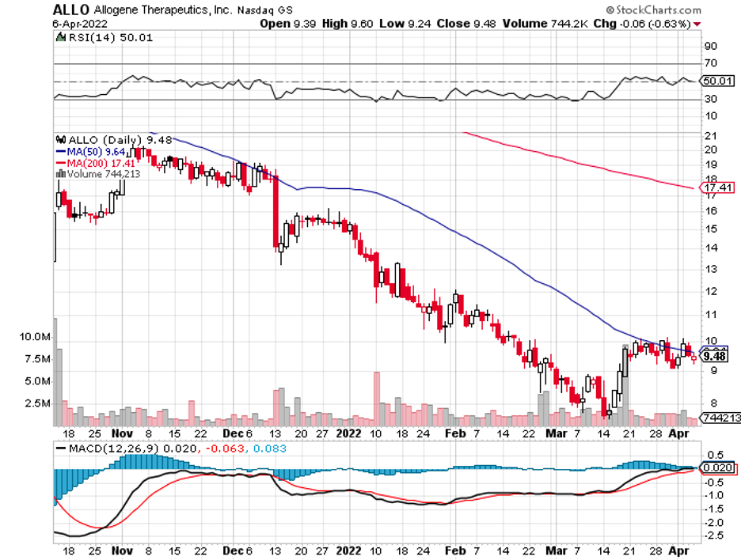741x560 pixels.
Task: Click the Volume 744.2K header value
Action: (545, 24)
